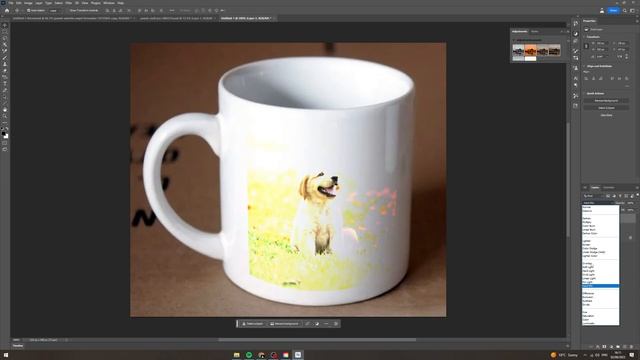The height and width of the screenshot is (360, 640).
Task: Open the File menu
Action: (11, 3)
